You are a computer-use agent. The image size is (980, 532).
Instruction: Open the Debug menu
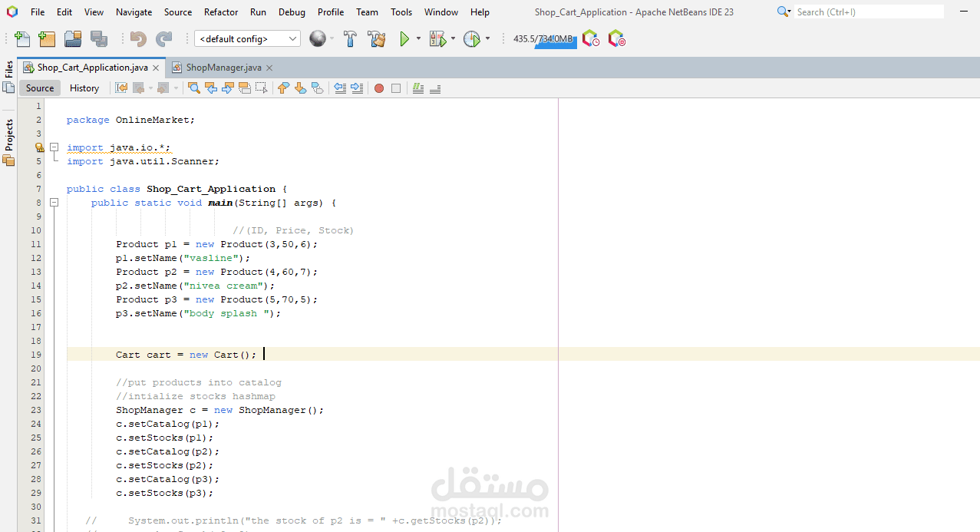(292, 12)
